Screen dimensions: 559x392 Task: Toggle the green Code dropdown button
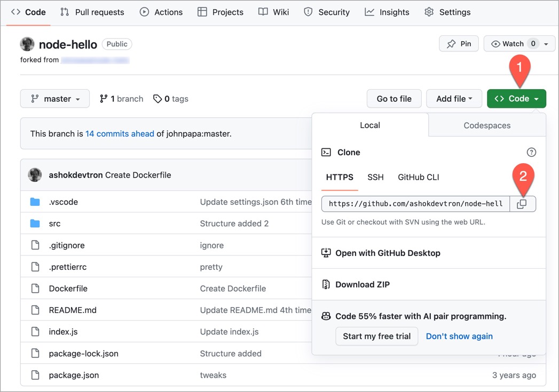pyautogui.click(x=516, y=99)
